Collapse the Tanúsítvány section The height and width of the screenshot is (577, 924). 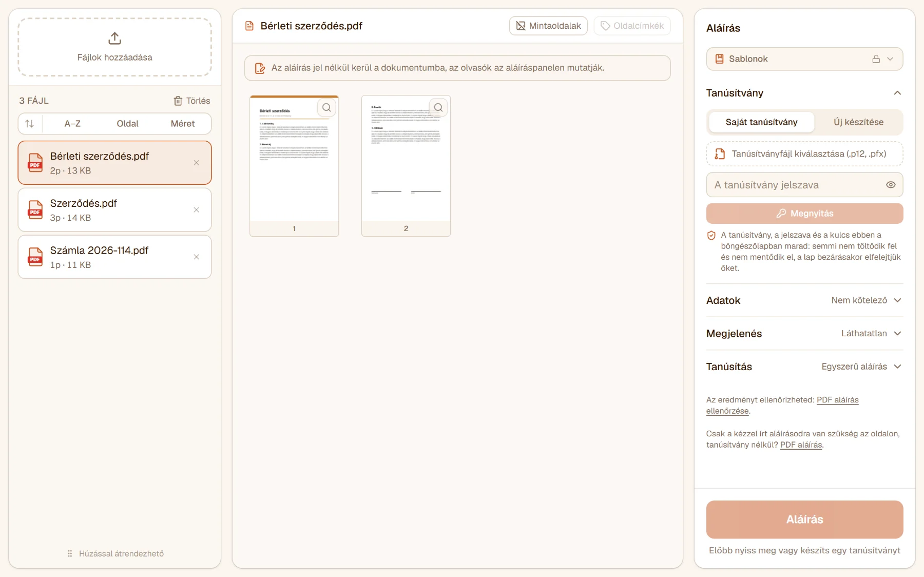pos(804,93)
